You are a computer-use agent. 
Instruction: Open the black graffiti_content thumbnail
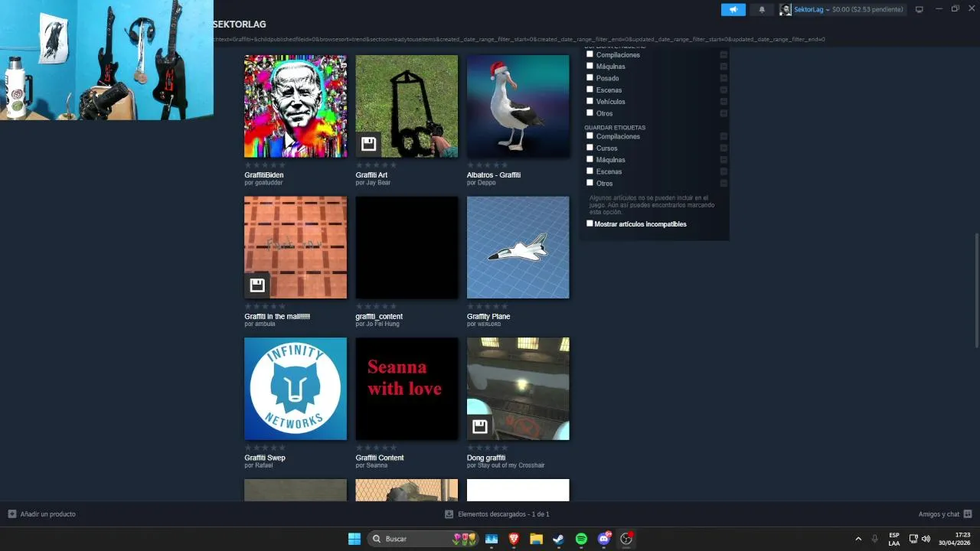pos(407,247)
